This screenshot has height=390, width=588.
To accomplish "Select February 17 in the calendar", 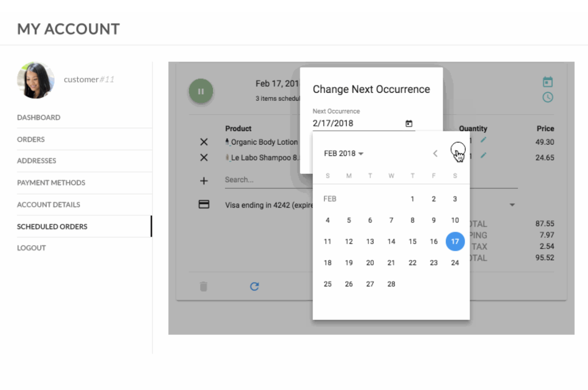I will 455,242.
